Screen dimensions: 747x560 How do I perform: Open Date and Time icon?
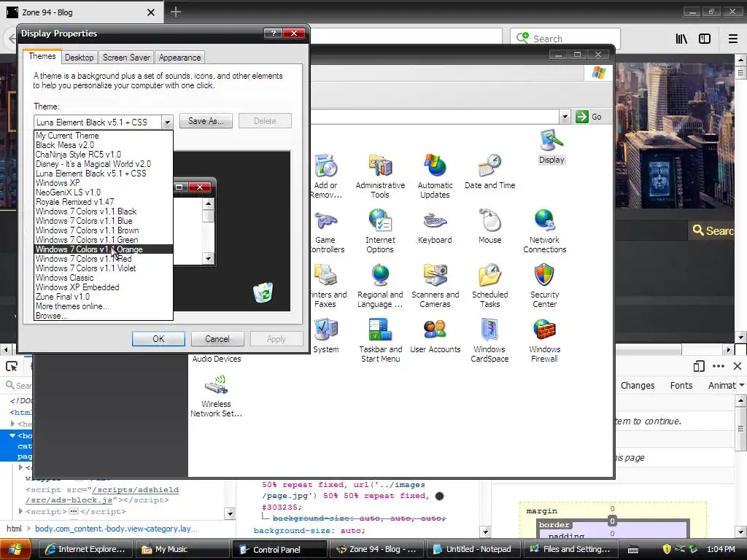(489, 172)
